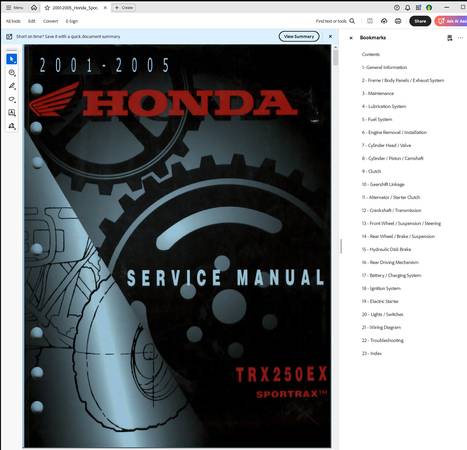Go to the Home icon
The image size is (467, 450).
click(34, 7)
